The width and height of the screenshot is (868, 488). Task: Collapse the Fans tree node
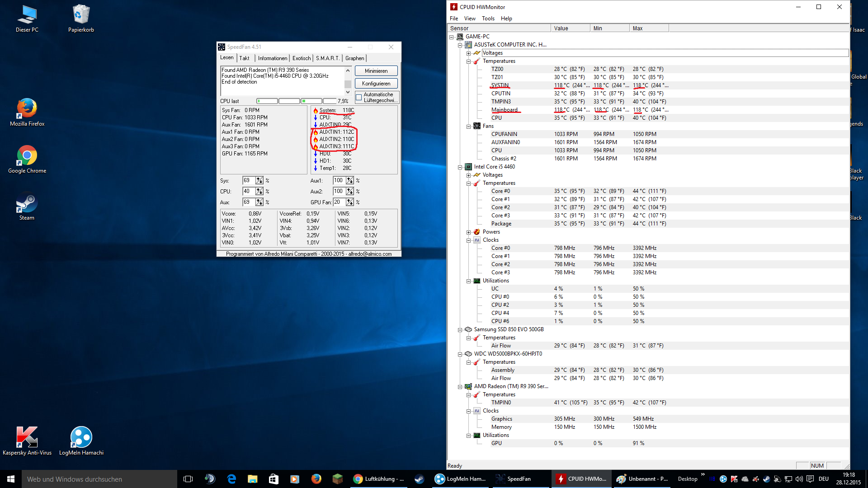tap(469, 127)
